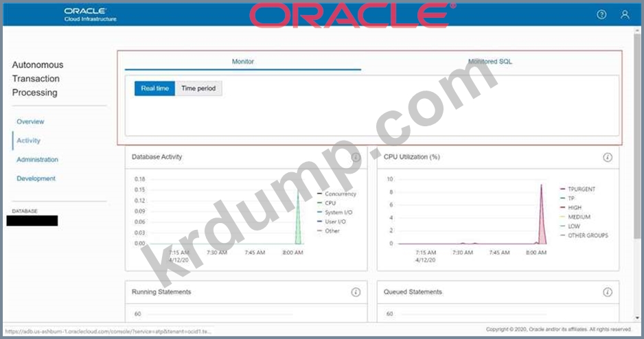
Task: Click the status bar URL text
Action: click(x=108, y=331)
